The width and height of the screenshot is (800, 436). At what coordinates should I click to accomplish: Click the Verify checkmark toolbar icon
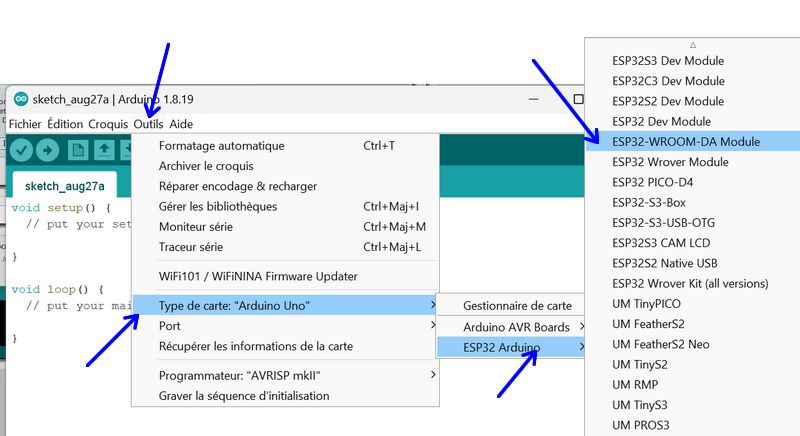[x=21, y=150]
